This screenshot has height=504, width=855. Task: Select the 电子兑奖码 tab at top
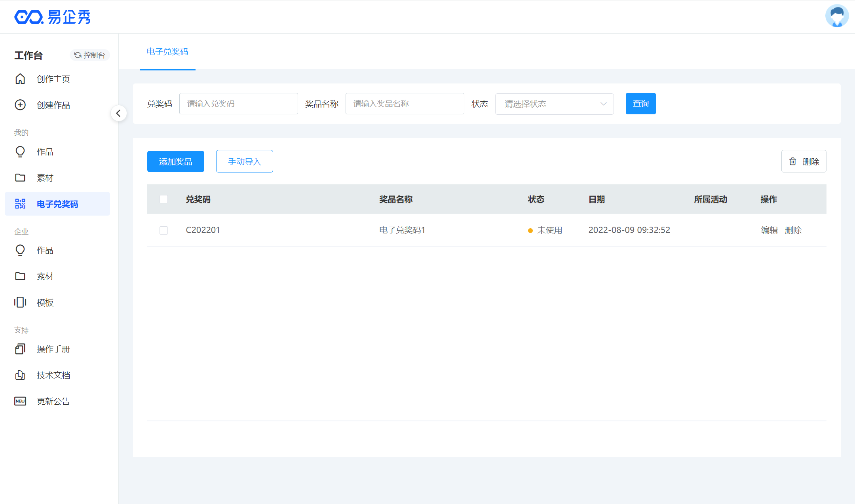(167, 52)
